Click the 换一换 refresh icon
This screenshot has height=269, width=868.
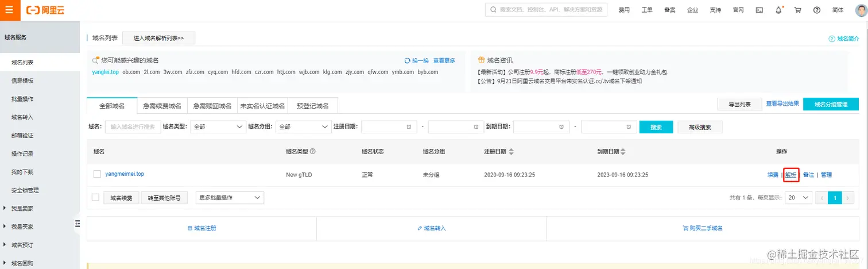(x=407, y=60)
